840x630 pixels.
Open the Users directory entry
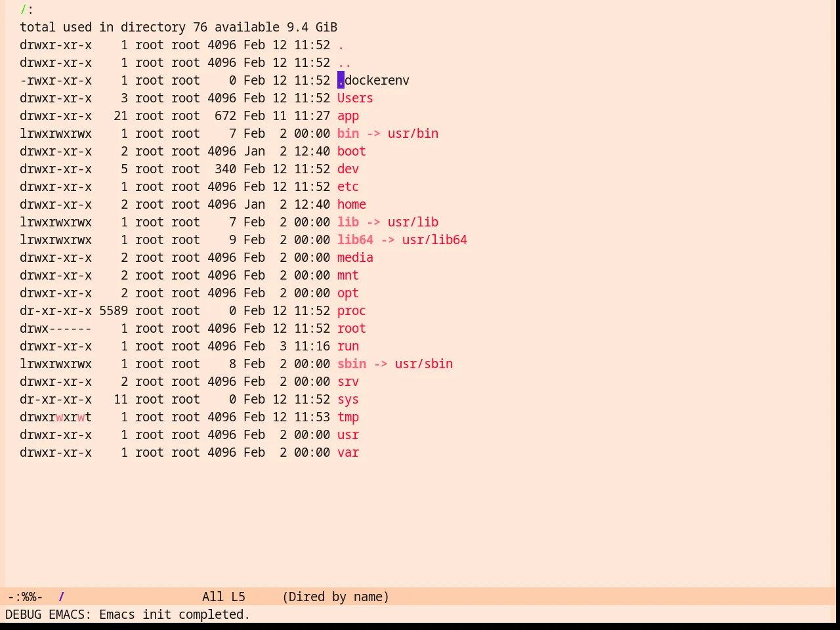(355, 98)
